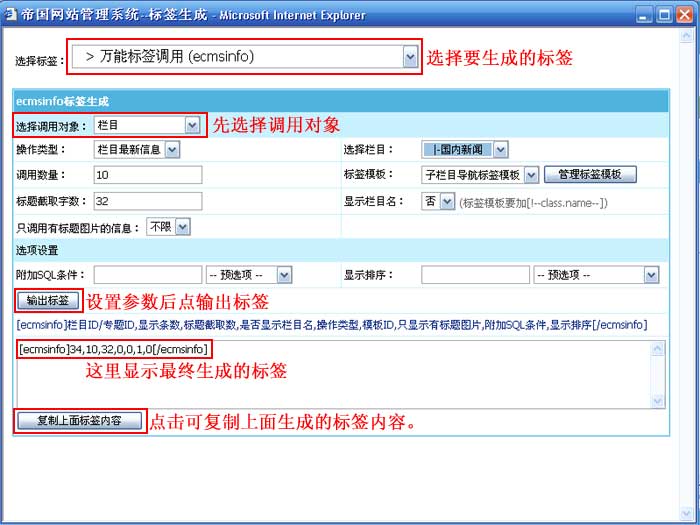Click the 显示排序 input field
The width and height of the screenshot is (700, 525).
(475, 274)
